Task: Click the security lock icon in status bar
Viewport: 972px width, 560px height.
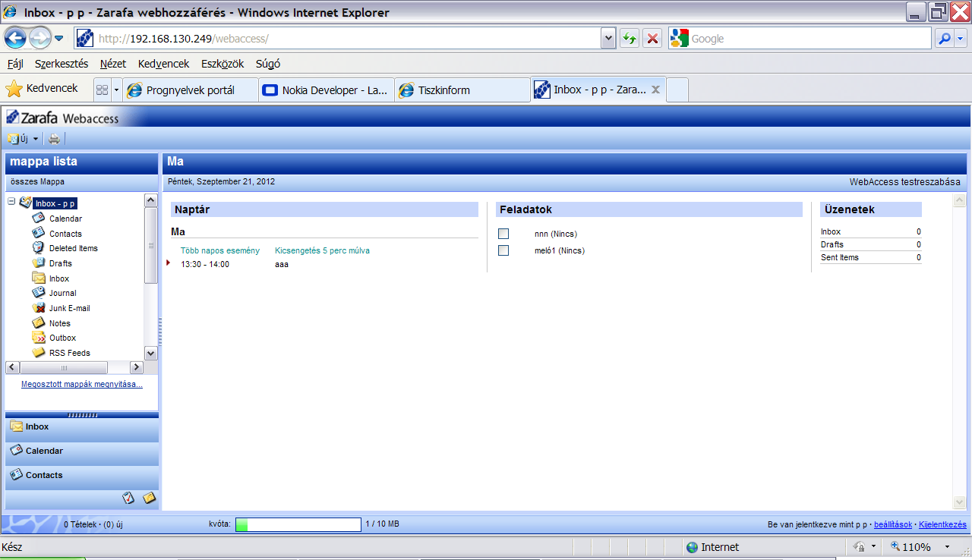Action: (x=859, y=547)
